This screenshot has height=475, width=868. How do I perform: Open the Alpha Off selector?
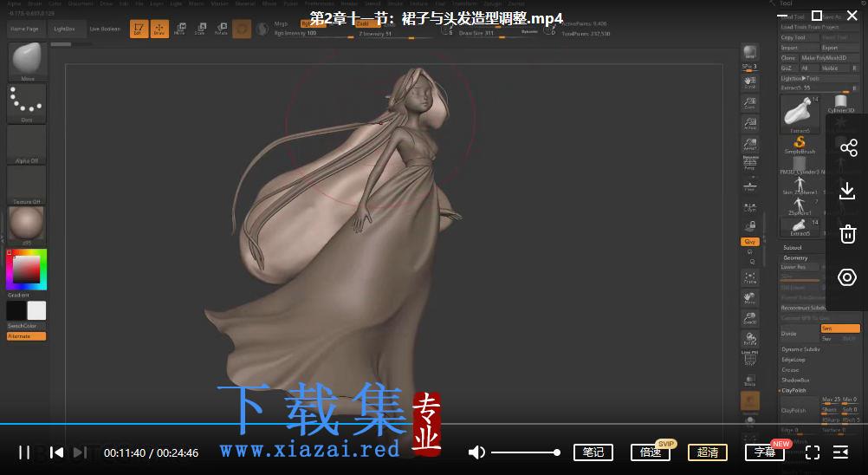click(x=27, y=145)
